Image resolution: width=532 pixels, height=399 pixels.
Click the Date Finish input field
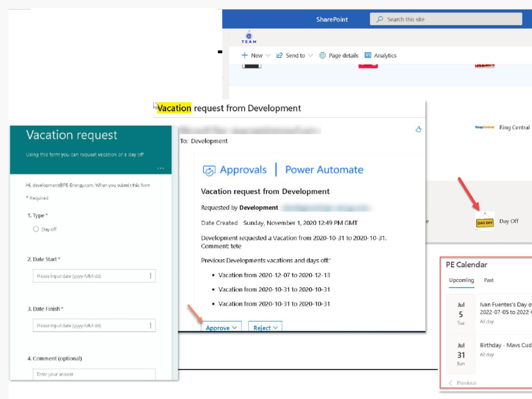click(94, 326)
